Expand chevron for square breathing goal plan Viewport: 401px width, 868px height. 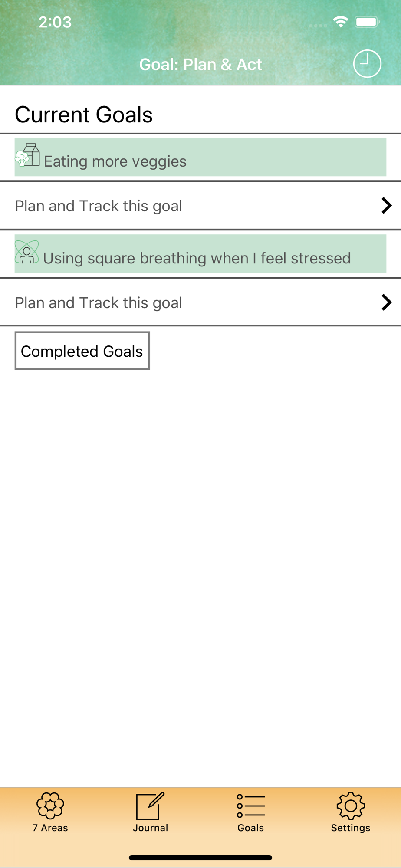point(386,302)
